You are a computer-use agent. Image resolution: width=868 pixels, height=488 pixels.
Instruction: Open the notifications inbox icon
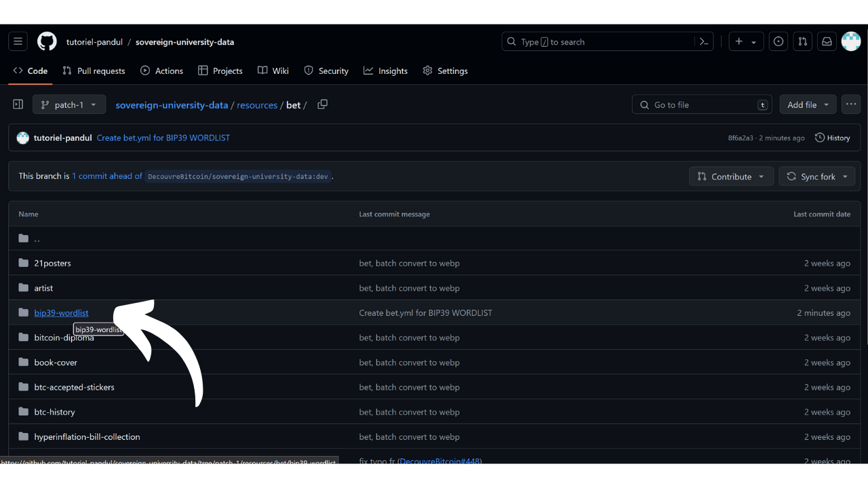pyautogui.click(x=827, y=41)
